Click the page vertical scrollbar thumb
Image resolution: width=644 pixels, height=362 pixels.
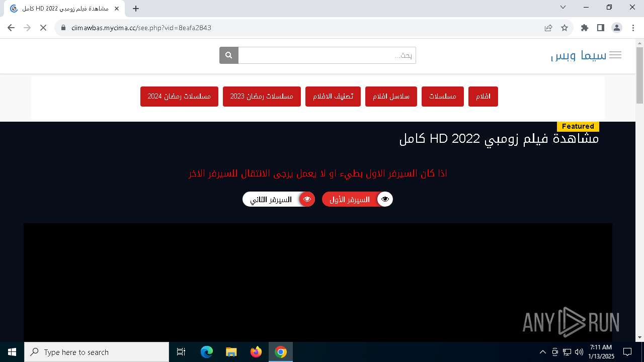point(639,75)
